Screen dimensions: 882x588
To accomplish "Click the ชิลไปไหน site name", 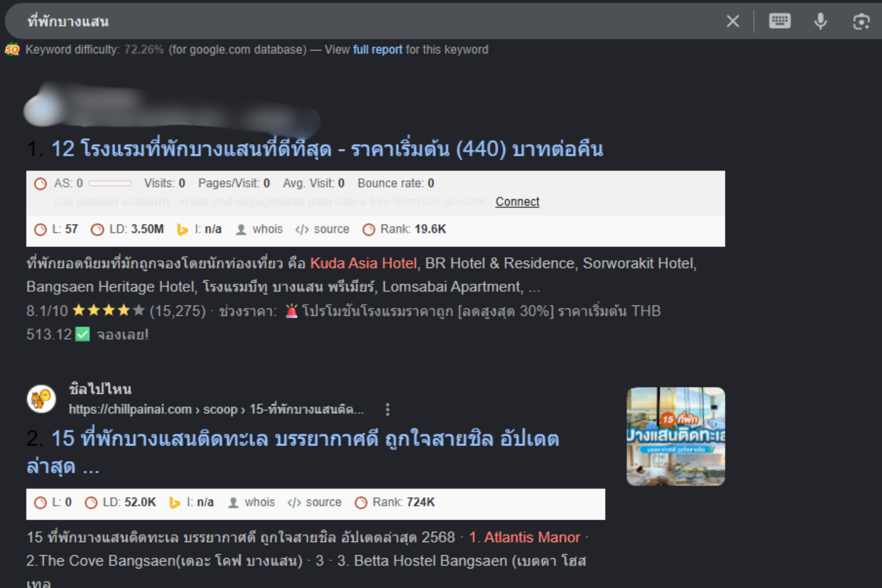I will click(x=100, y=389).
